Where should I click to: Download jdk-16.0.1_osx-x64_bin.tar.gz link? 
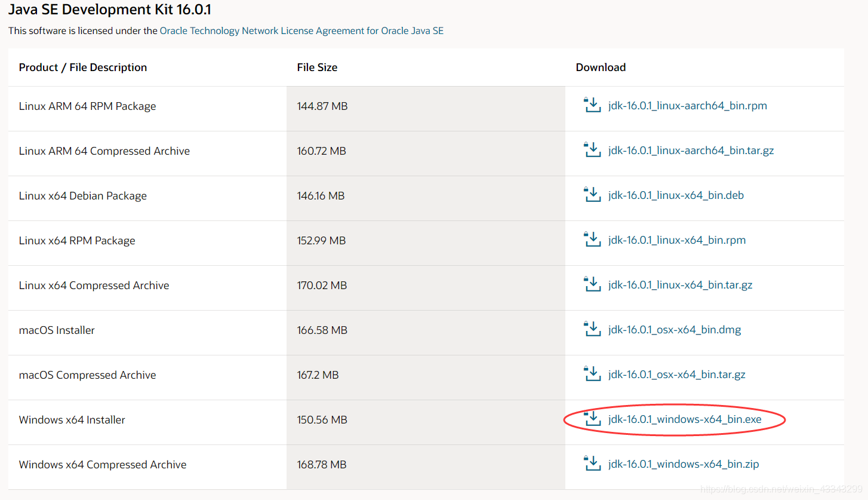(677, 375)
